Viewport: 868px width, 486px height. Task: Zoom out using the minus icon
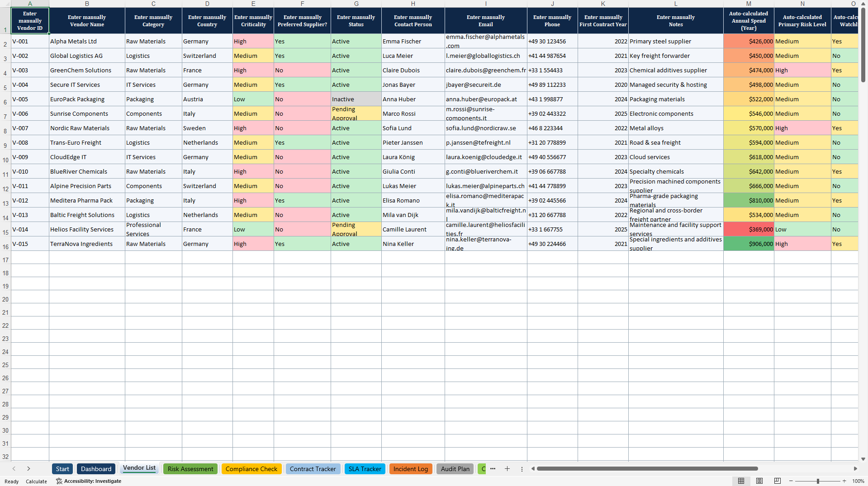pos(791,481)
